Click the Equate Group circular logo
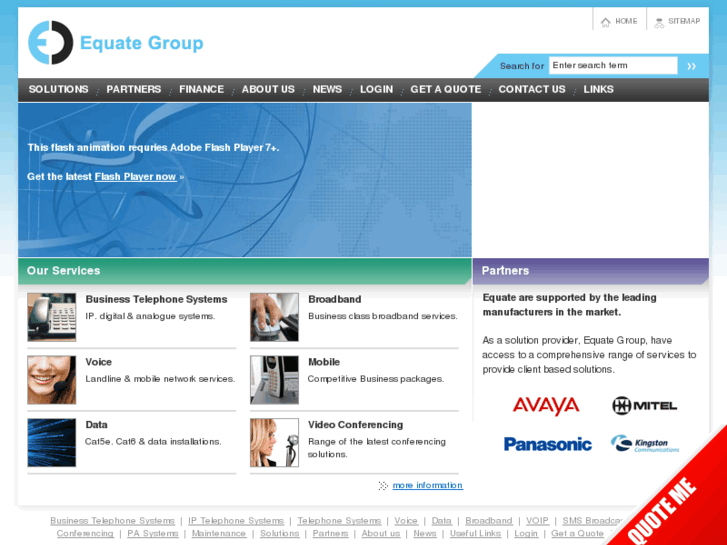Viewport: 727px width, 545px height. pyautogui.click(x=51, y=43)
